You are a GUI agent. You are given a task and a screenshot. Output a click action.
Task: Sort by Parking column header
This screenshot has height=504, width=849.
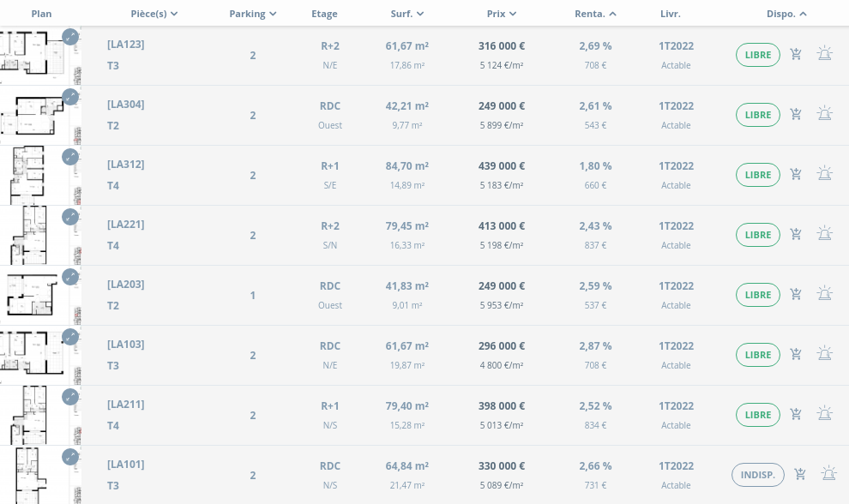coord(252,14)
